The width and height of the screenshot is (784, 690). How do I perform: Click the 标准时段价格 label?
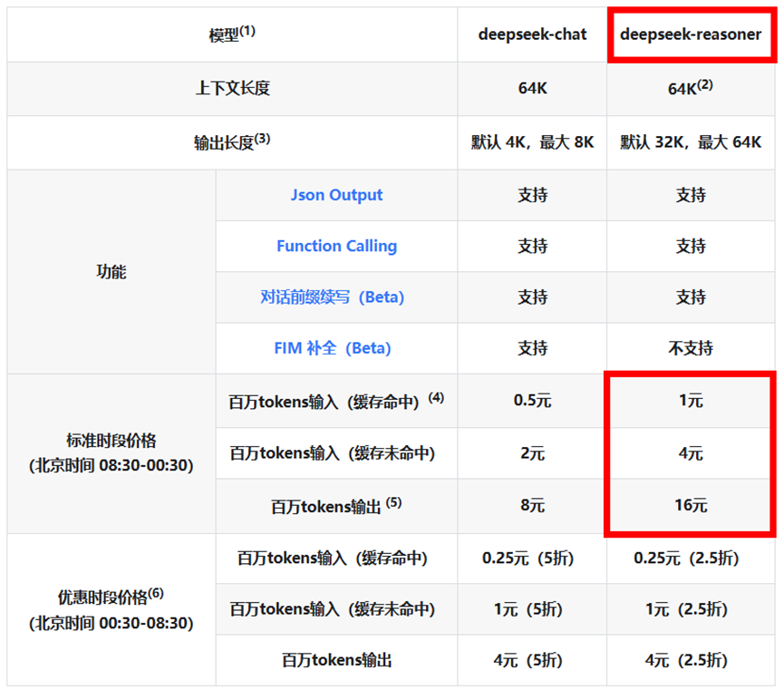coord(111,441)
